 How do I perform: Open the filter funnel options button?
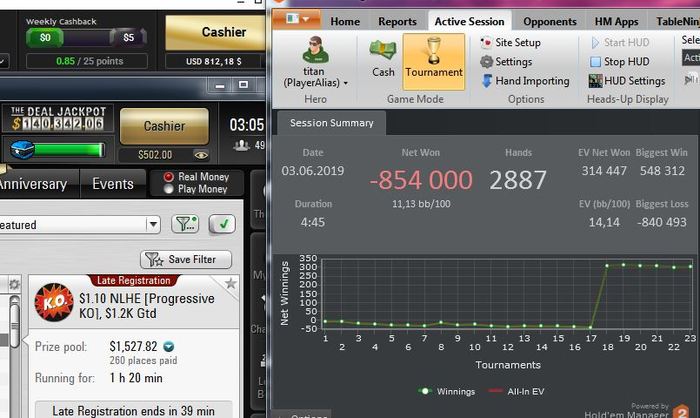[x=185, y=224]
